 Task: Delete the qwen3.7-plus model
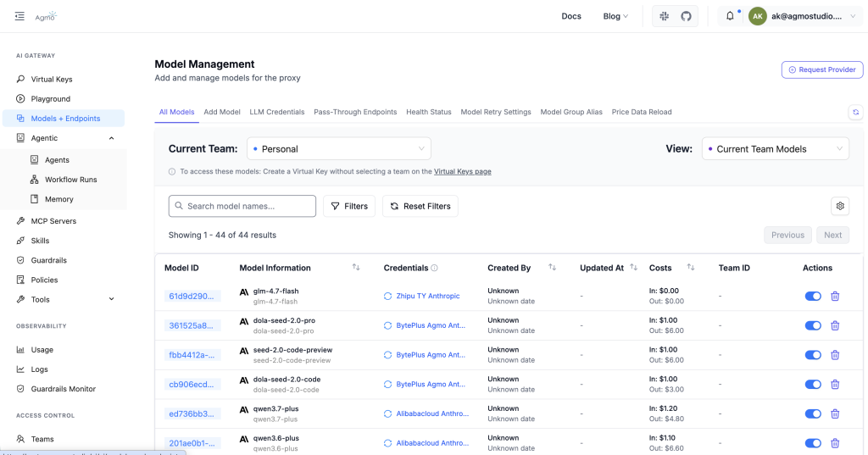coord(835,413)
